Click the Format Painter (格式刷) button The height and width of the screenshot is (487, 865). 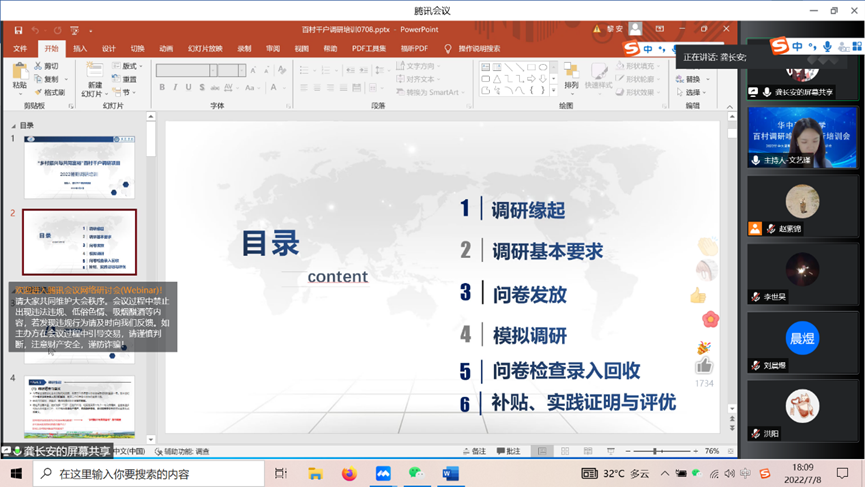pyautogui.click(x=50, y=92)
